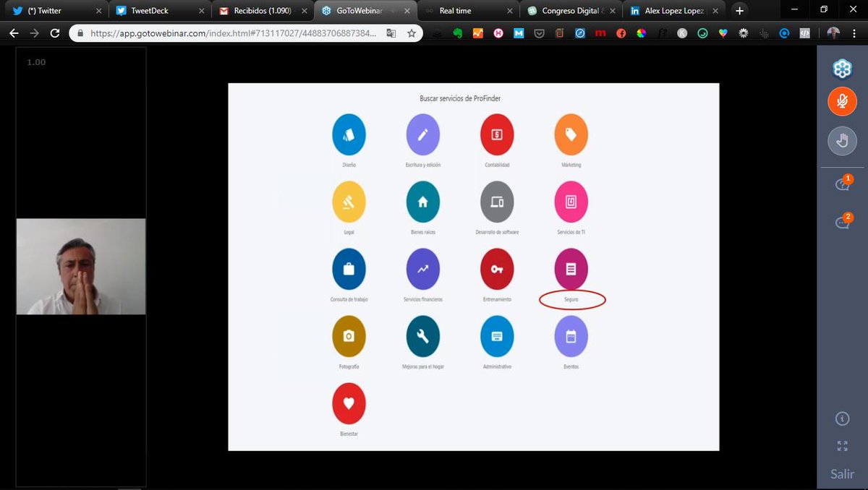This screenshot has width=868, height=490.
Task: Go back in browser history
Action: pyautogui.click(x=14, y=33)
